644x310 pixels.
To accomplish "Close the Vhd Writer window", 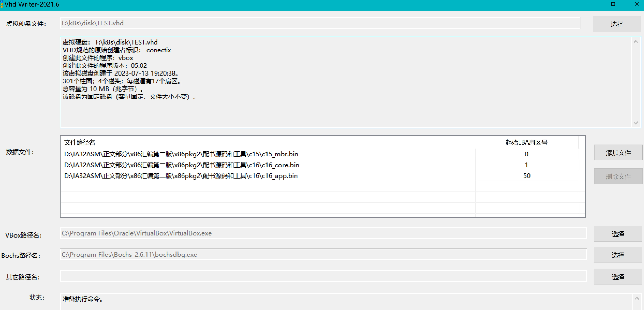I will click(x=637, y=4).
